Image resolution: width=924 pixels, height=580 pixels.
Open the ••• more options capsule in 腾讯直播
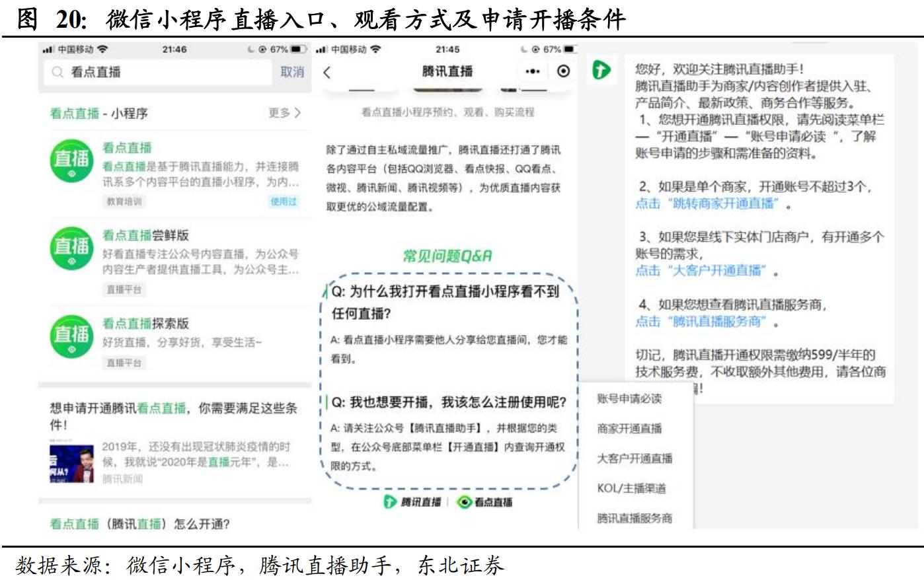533,72
